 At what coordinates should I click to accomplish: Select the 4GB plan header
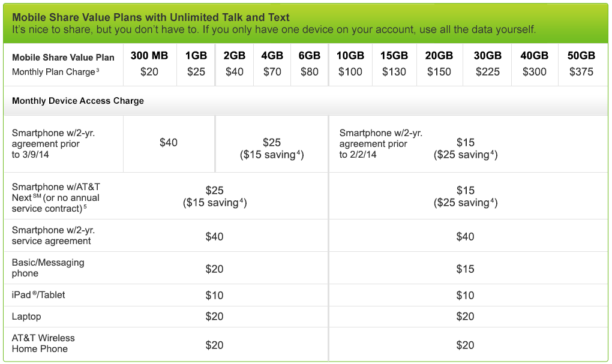pyautogui.click(x=272, y=56)
